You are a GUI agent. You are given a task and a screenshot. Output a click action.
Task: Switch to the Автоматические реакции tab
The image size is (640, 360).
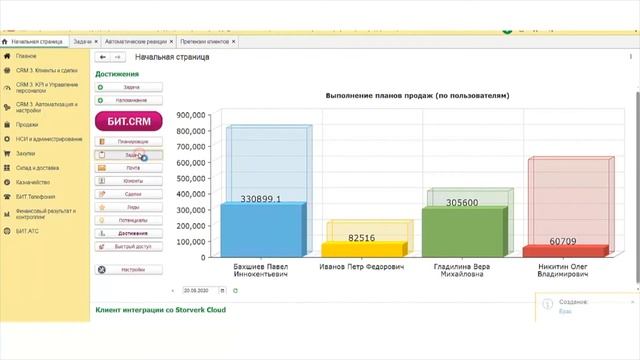(136, 42)
